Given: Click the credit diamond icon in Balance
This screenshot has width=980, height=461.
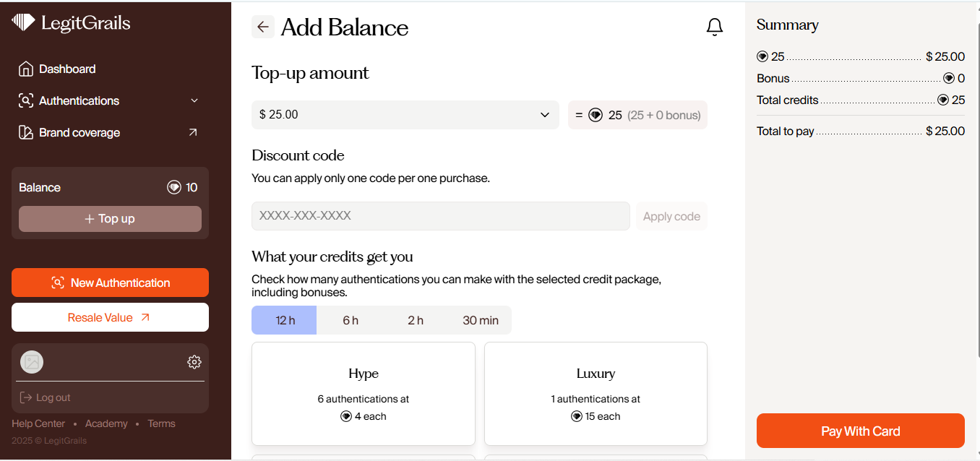Looking at the screenshot, I should (x=174, y=188).
